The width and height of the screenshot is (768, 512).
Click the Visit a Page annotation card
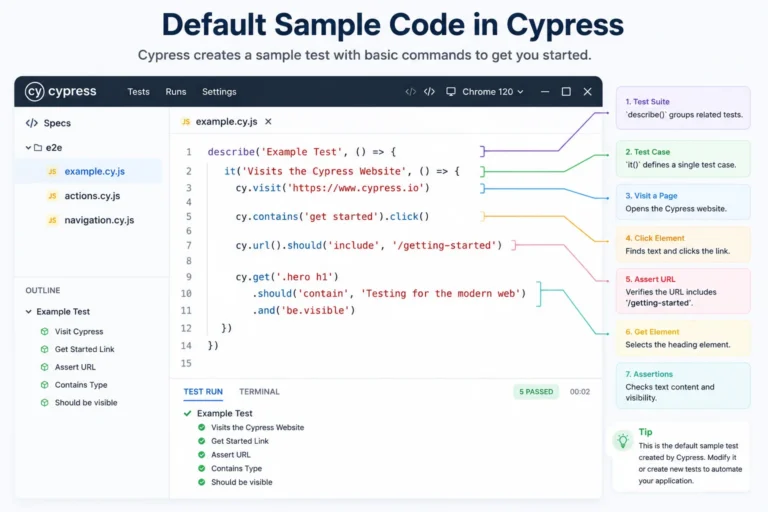683,202
